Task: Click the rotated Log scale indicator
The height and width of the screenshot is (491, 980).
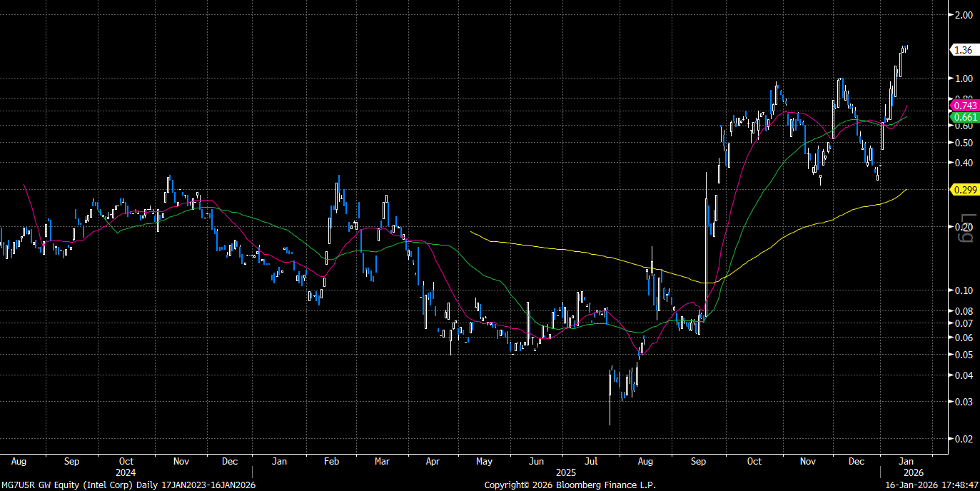Action: [x=967, y=228]
